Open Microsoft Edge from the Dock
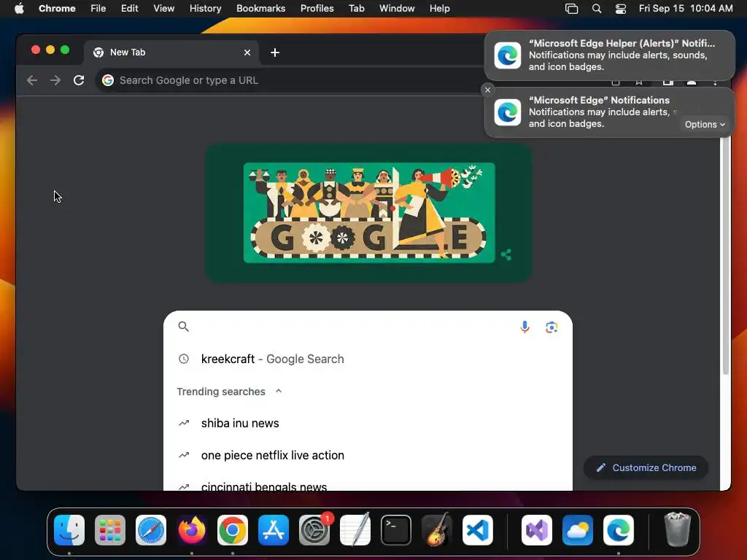This screenshot has width=747, height=560. [x=619, y=530]
